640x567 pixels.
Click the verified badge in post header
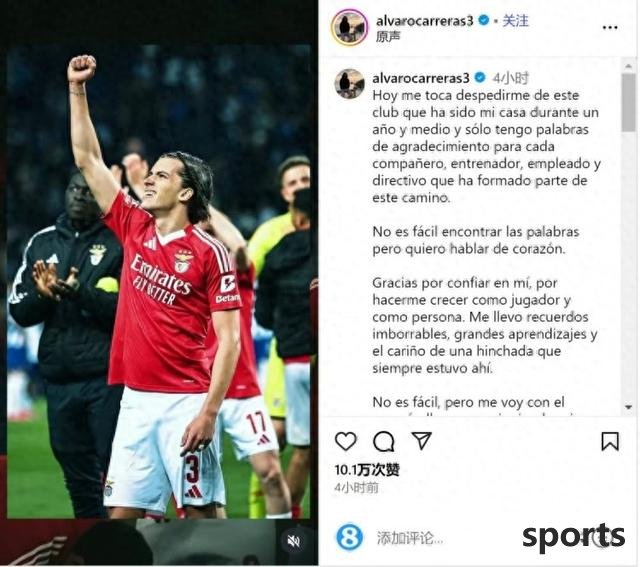484,20
